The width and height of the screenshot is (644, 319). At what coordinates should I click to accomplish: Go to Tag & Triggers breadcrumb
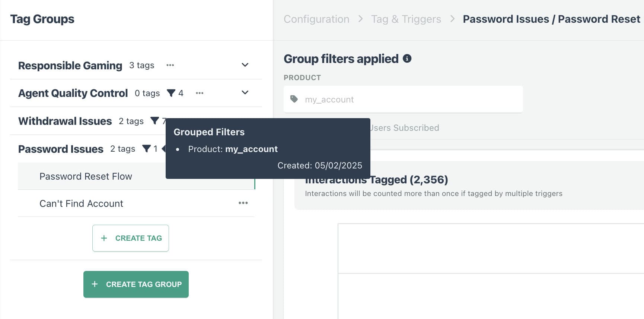pyautogui.click(x=406, y=19)
